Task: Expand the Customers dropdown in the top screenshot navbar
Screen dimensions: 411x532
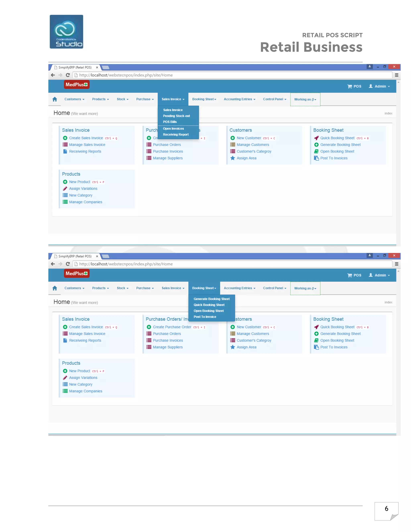Action: click(x=74, y=99)
